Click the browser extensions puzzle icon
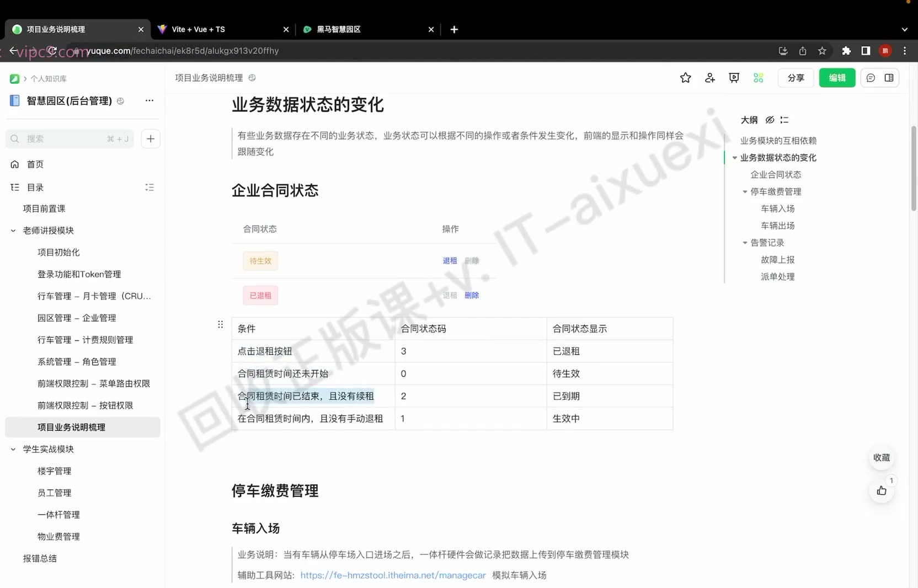Screen dimensions: 918x588 (x=846, y=51)
